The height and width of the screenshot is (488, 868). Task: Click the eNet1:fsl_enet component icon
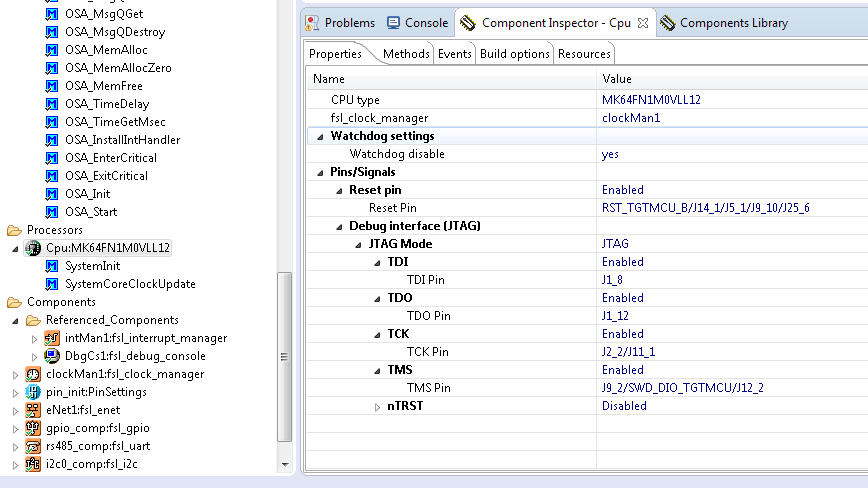(32, 410)
